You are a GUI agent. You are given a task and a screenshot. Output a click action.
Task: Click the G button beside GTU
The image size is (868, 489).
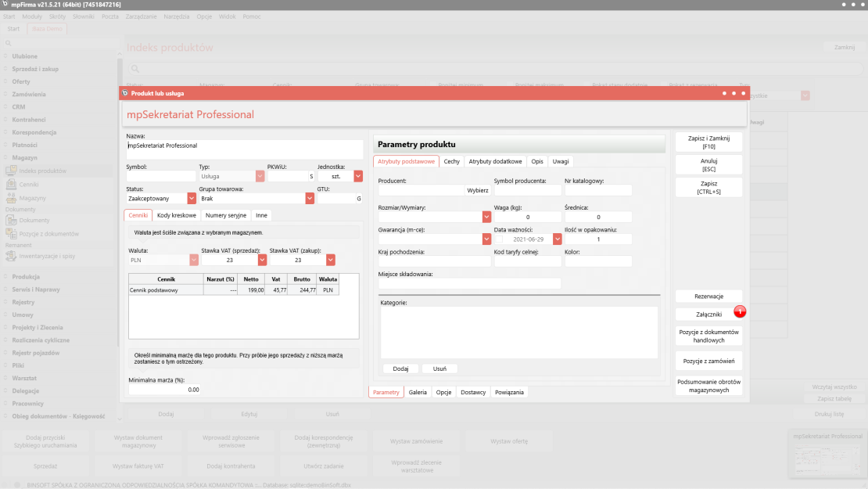point(359,198)
